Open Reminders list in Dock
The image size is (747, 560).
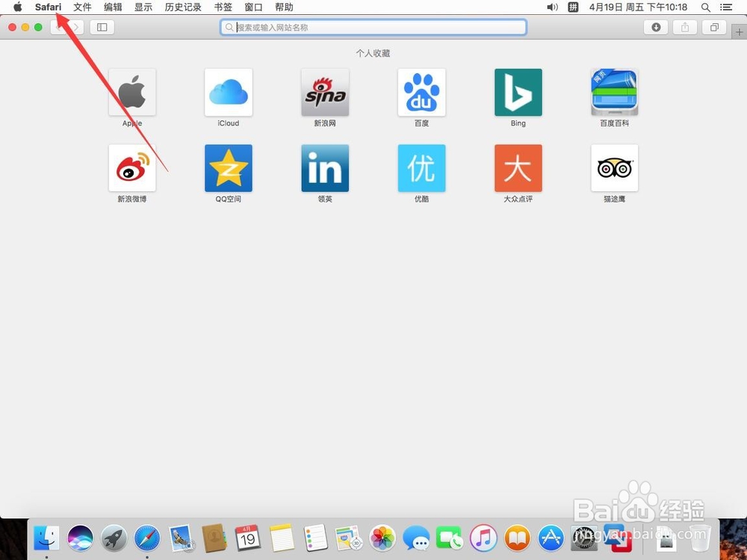(x=315, y=538)
